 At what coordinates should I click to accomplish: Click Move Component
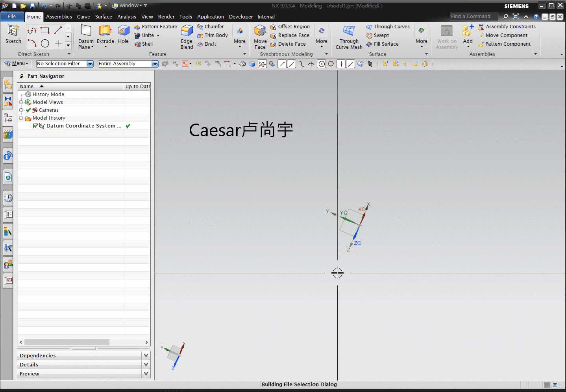503,35
